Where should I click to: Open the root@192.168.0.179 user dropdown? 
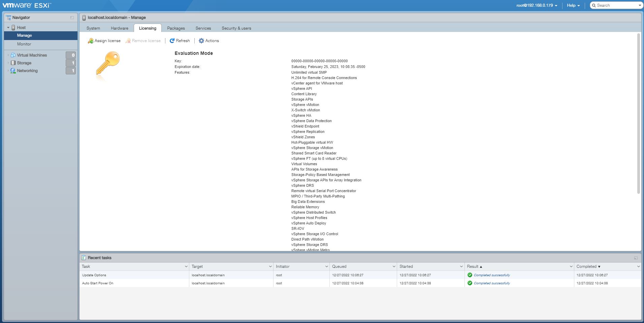pyautogui.click(x=537, y=5)
